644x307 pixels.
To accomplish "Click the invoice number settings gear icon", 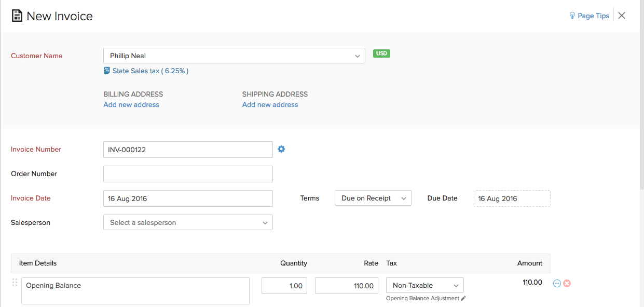I will (x=281, y=149).
